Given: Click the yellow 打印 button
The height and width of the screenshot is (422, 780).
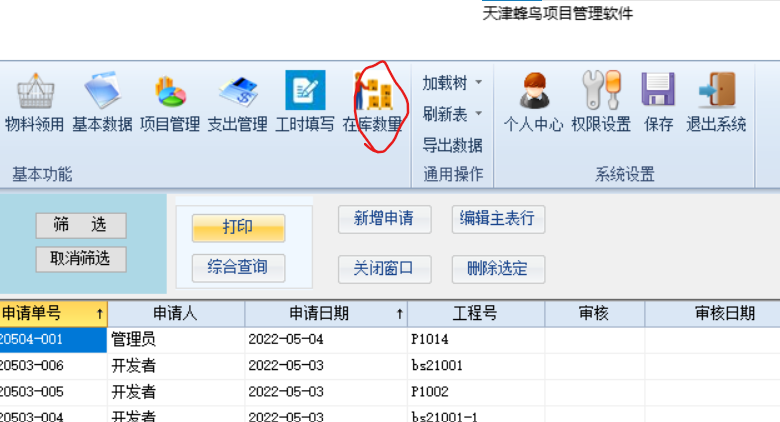Looking at the screenshot, I should click(x=238, y=228).
